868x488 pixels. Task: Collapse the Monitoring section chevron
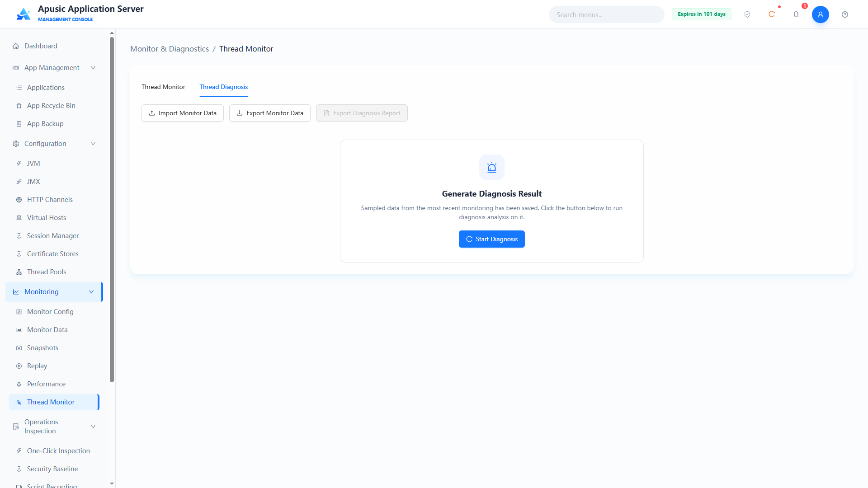[x=91, y=292]
